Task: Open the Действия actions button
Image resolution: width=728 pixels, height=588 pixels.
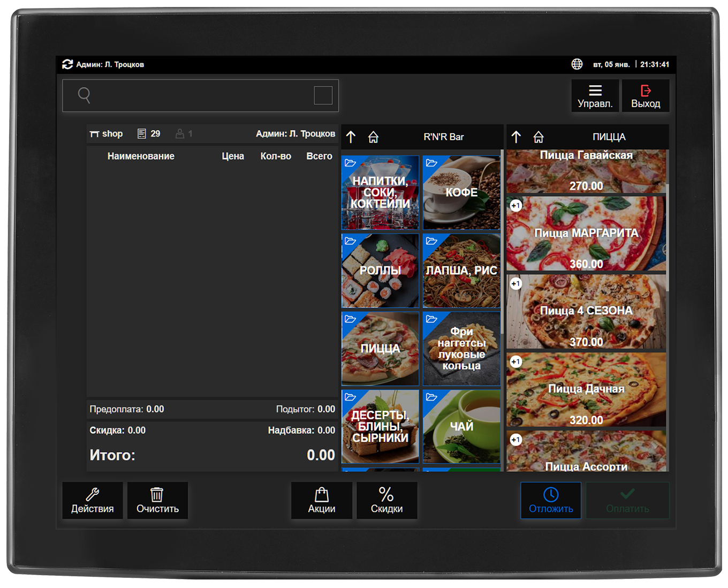Action: point(93,501)
